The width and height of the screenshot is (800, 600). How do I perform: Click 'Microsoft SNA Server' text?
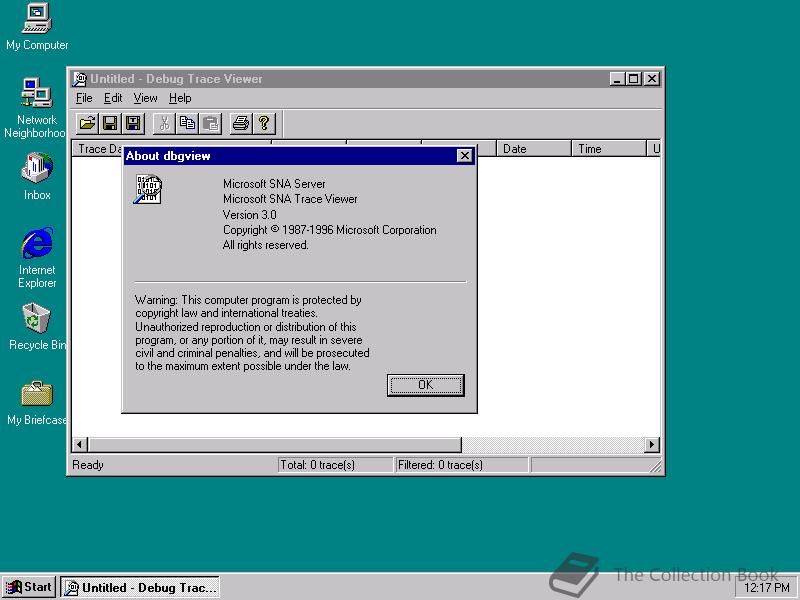click(x=274, y=184)
